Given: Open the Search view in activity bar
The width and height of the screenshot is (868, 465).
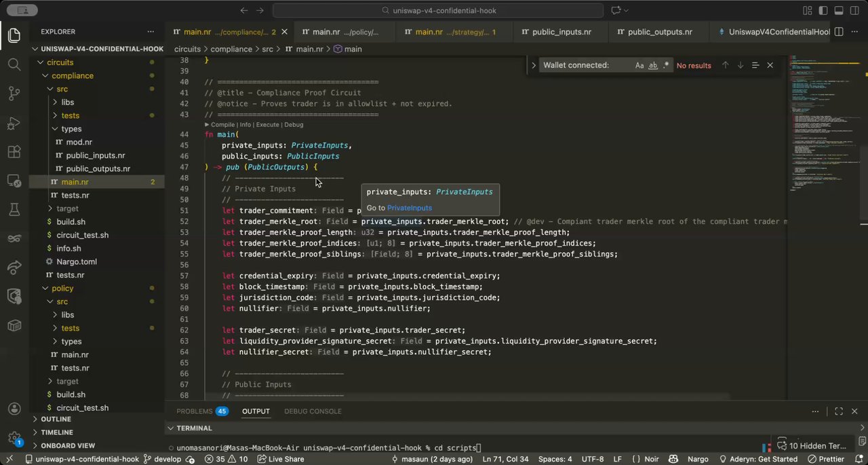Looking at the screenshot, I should 14,64.
